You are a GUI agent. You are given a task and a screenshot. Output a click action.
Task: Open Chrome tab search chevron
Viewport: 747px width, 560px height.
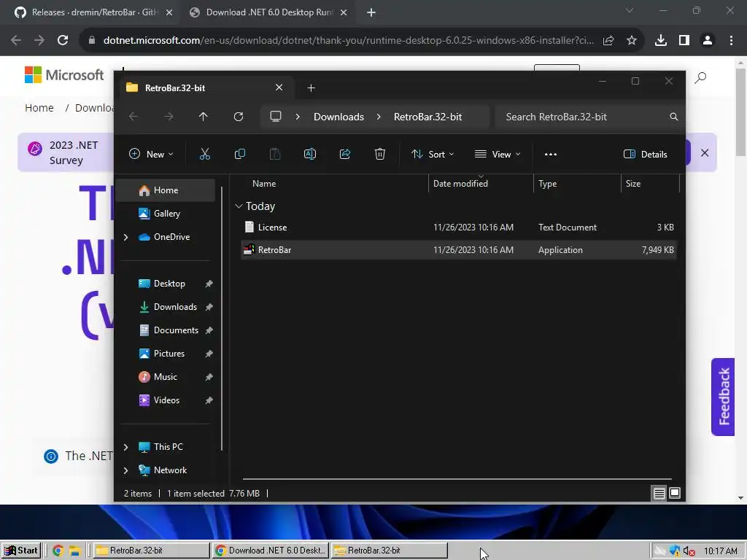click(x=630, y=10)
